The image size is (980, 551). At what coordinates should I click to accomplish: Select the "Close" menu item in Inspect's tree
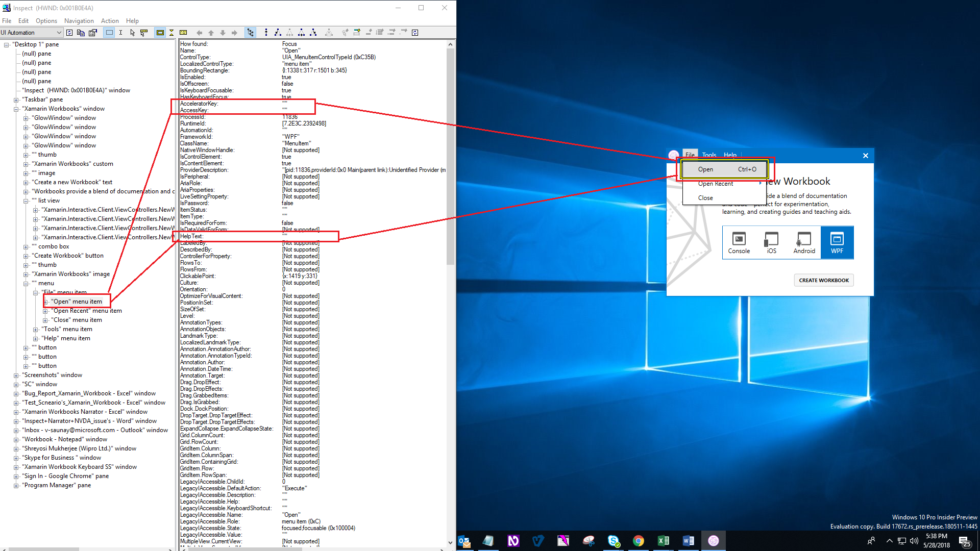pyautogui.click(x=76, y=319)
